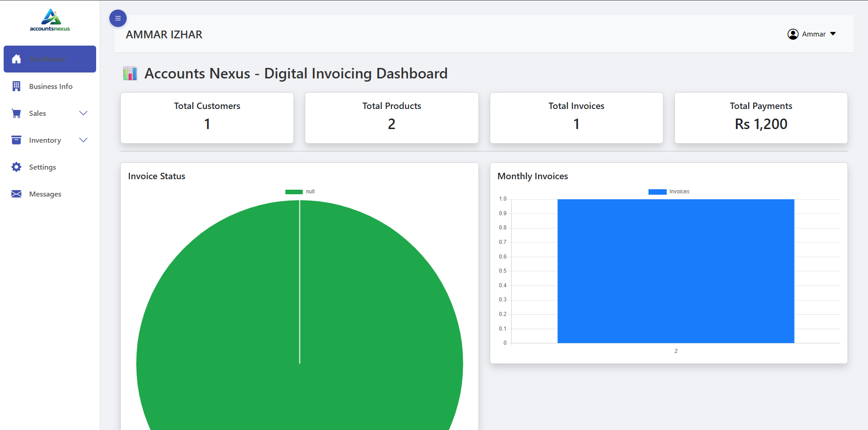The width and height of the screenshot is (868, 430).
Task: Open Business Info in the sidebar
Action: [x=50, y=86]
